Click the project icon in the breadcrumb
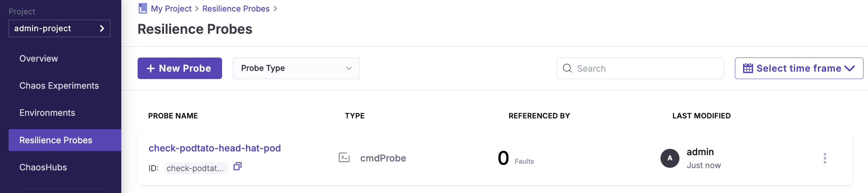868x193 pixels. 142,9
